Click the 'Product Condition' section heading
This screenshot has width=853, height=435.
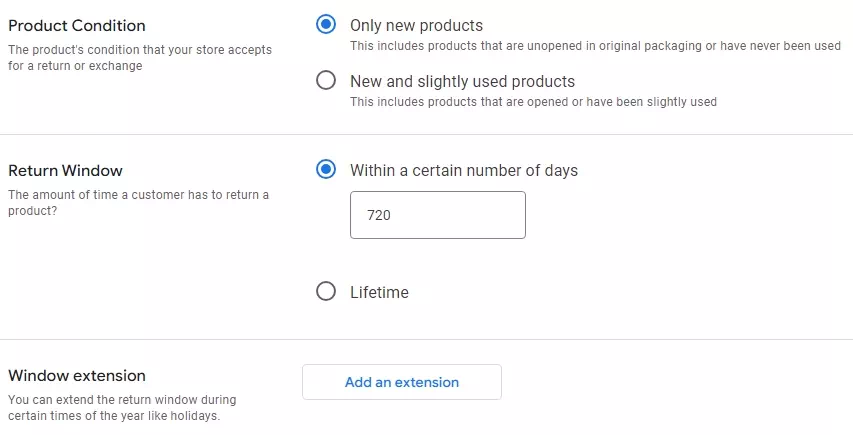(x=77, y=25)
